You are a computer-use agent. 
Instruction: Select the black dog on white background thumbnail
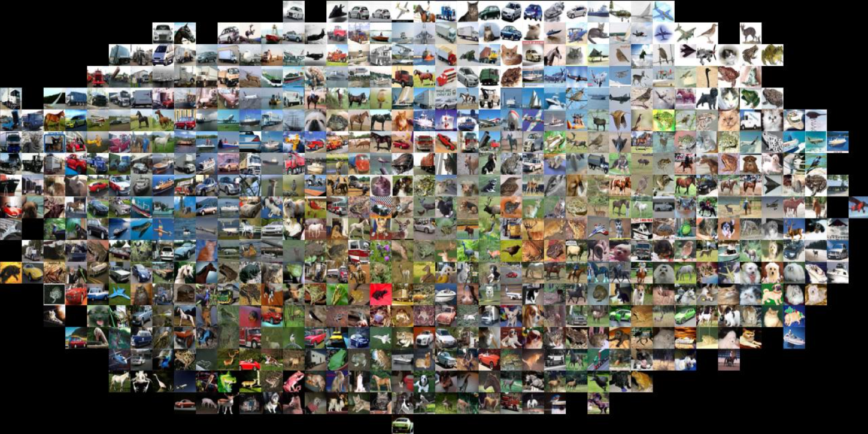tap(707, 98)
